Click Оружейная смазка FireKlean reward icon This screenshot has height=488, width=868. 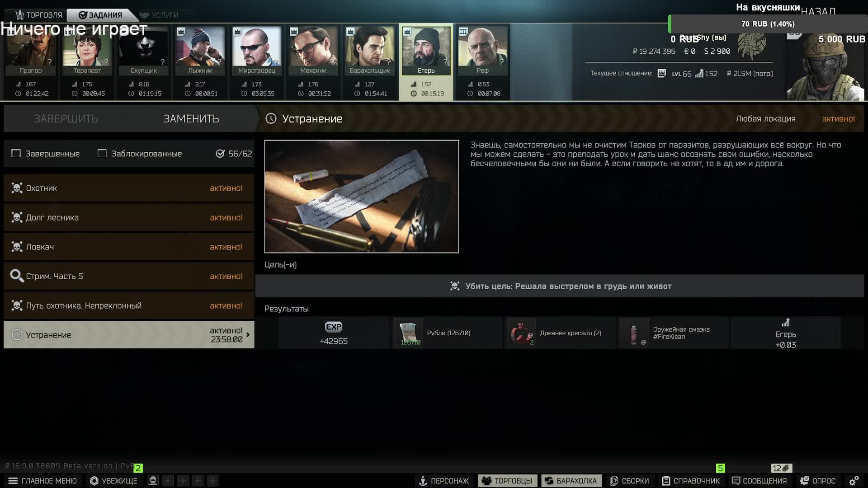[634, 333]
